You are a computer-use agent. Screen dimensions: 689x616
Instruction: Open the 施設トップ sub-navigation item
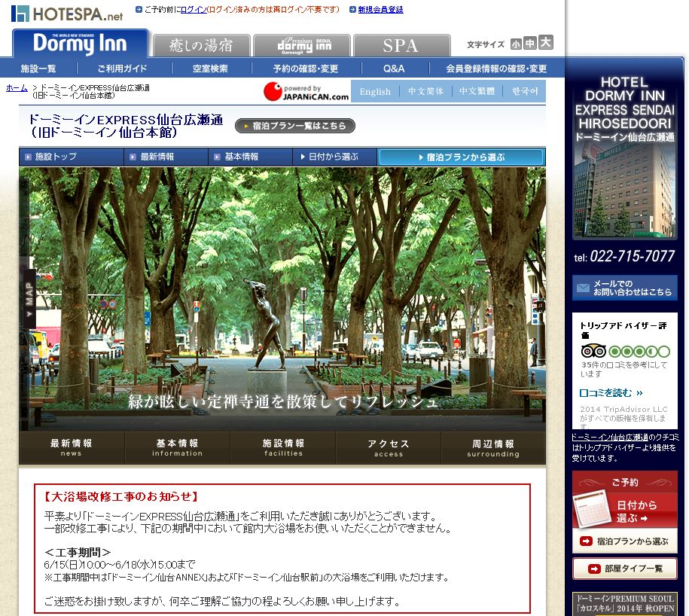point(72,157)
